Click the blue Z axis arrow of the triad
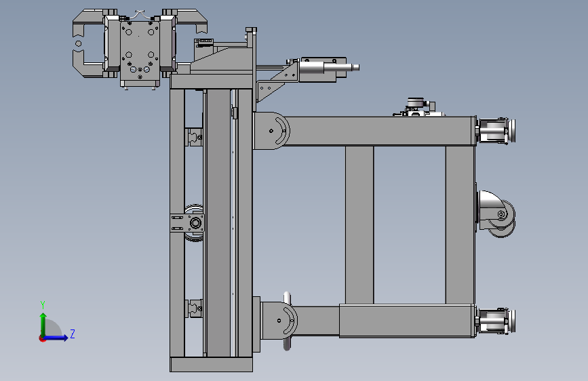This screenshot has width=588, height=381. coord(56,338)
